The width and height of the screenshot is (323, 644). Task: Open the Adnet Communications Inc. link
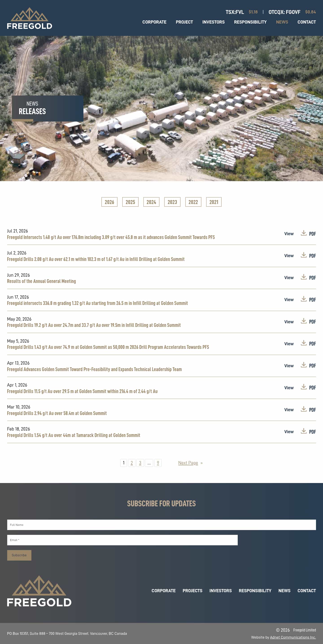[293, 637]
